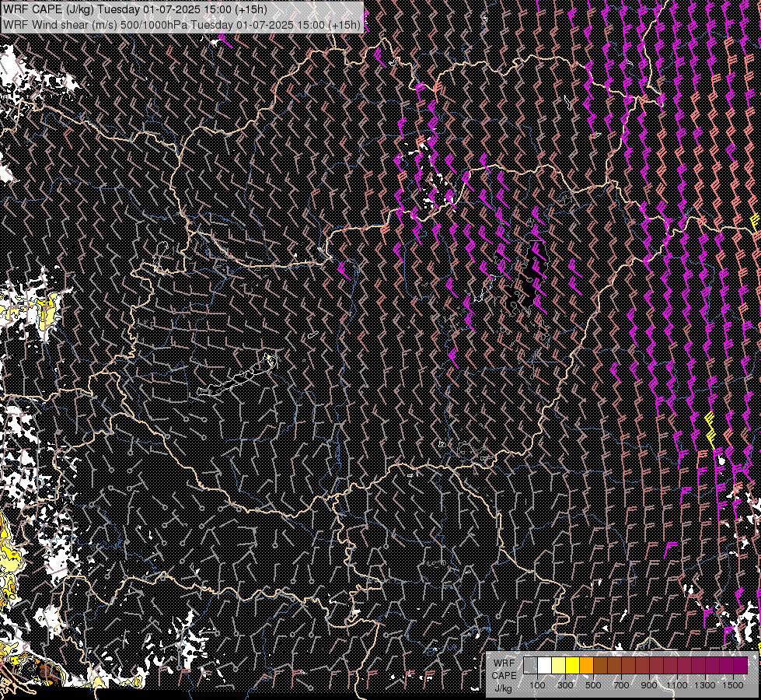Viewport: 761px width, 700px height.
Task: Click the legend value 300
Action: [565, 685]
